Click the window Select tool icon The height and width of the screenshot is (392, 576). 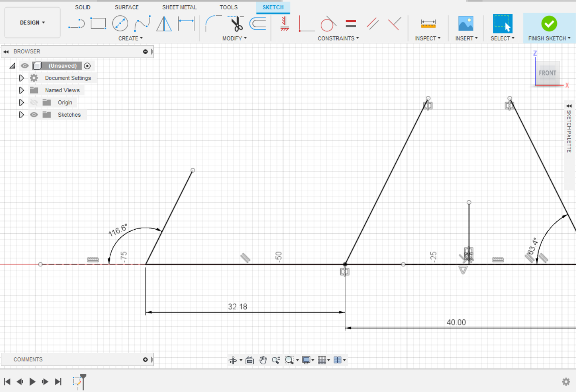tap(503, 23)
